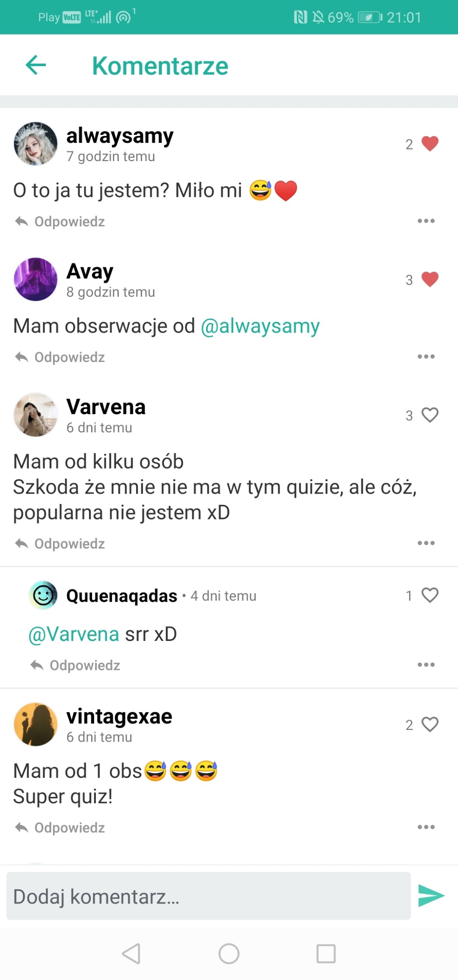Open more options for alwaysamy's comment
The width and height of the screenshot is (458, 980).
point(426,221)
